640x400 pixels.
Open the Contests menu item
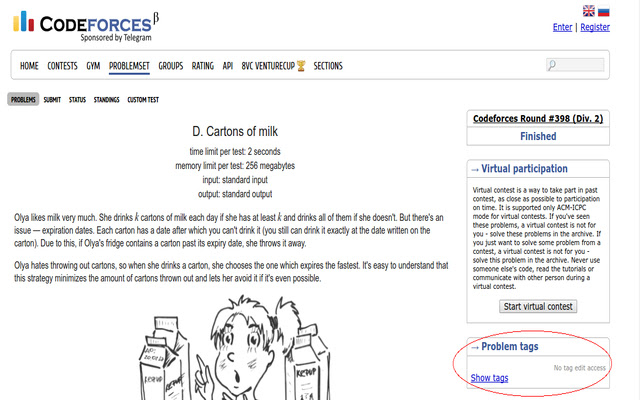[x=62, y=66]
